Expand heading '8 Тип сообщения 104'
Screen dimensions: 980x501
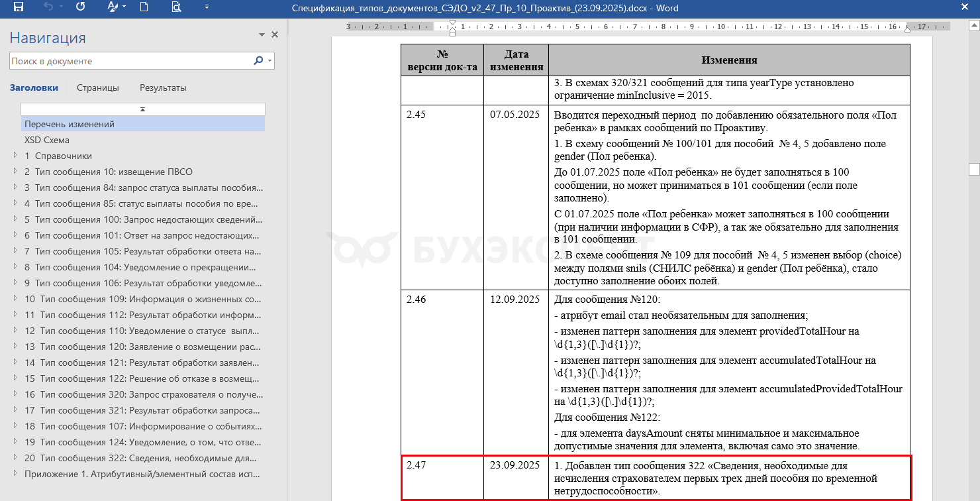pyautogui.click(x=15, y=267)
